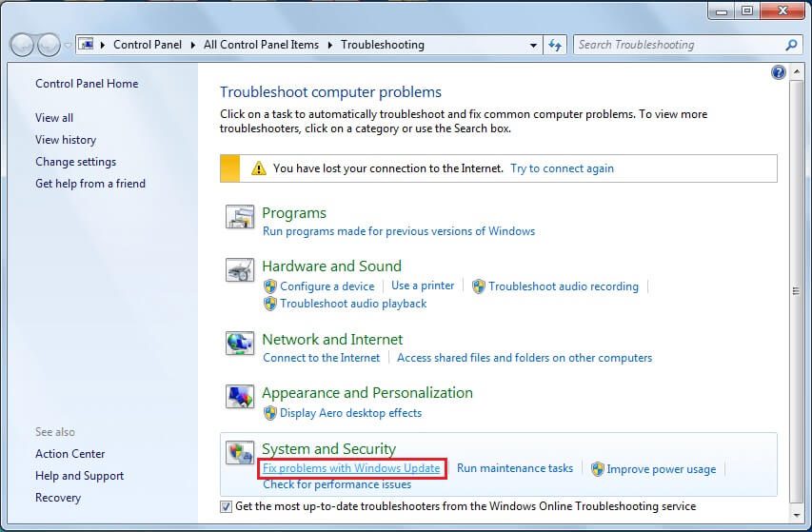
Task: Click the shield icon beside Troubleshoot audio recording
Action: 479,286
